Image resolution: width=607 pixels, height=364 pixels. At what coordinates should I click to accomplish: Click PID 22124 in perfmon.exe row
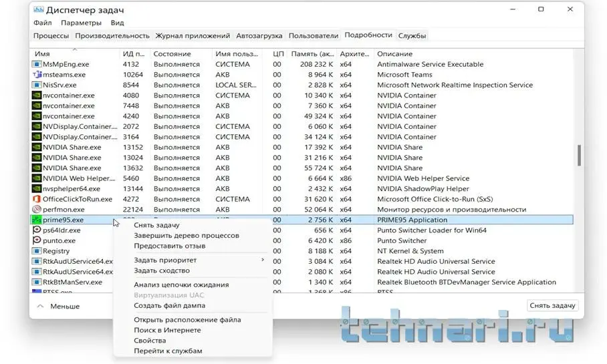133,209
